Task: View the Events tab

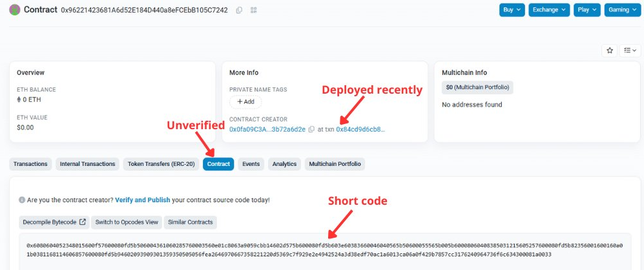Action: tap(251, 164)
